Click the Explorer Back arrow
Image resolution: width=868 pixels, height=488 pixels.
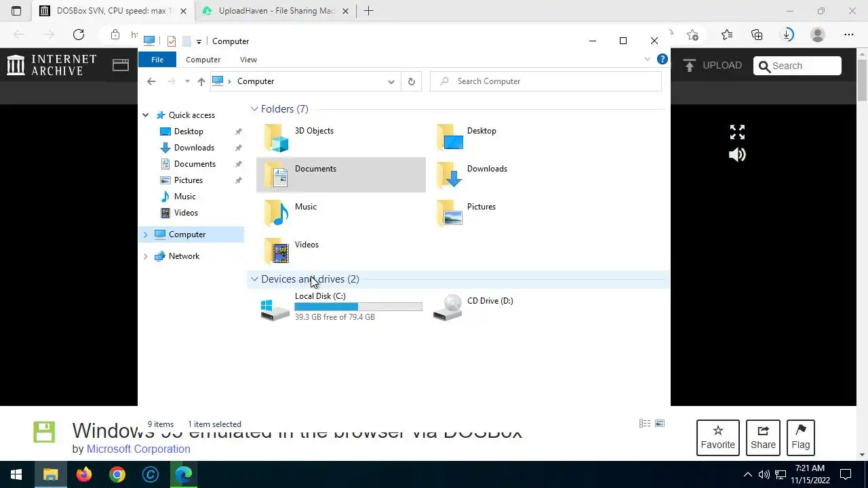point(151,81)
